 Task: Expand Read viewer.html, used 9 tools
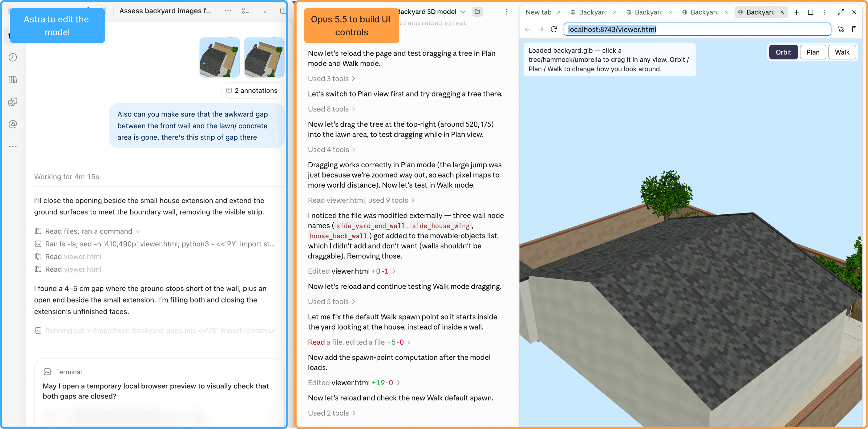tap(361, 200)
